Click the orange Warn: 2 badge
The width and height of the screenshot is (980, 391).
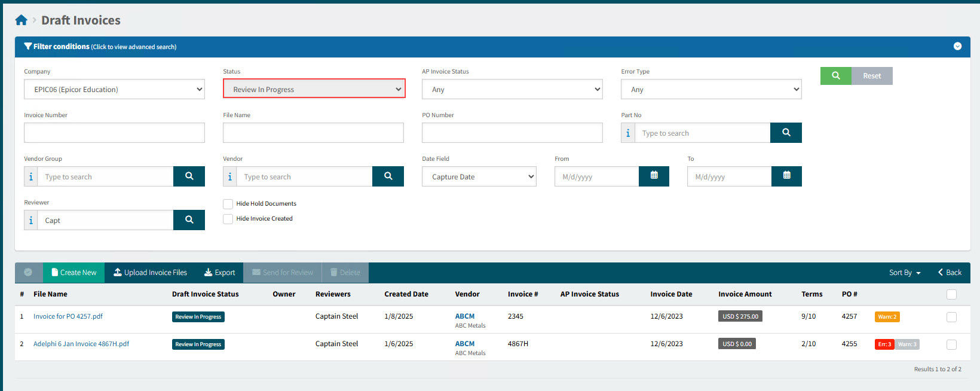point(887,317)
